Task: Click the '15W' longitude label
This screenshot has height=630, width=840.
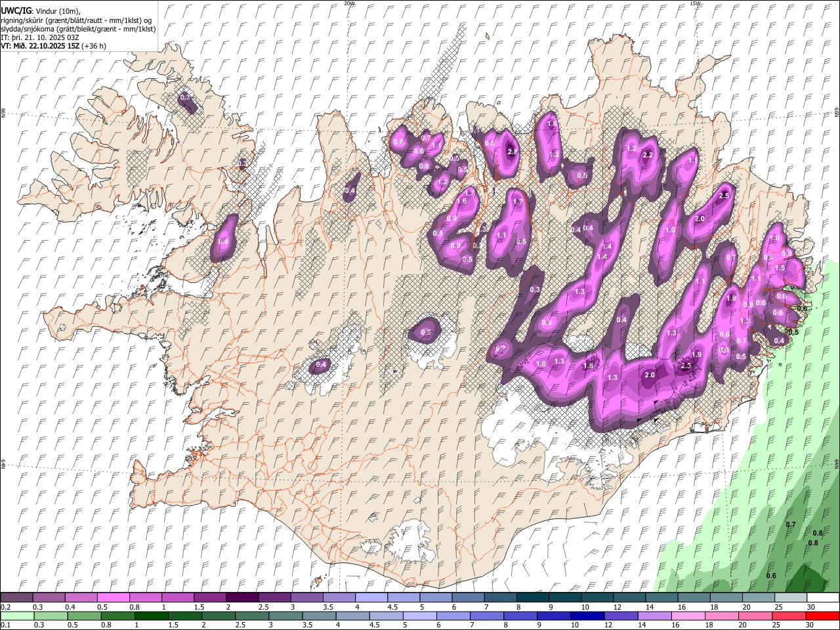Action: 695,3
